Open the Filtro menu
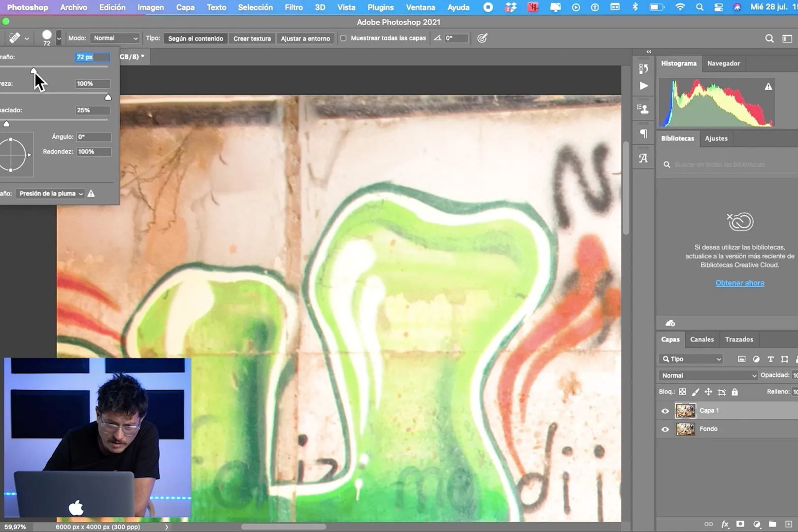Image resolution: width=798 pixels, height=532 pixels. pyautogui.click(x=294, y=7)
